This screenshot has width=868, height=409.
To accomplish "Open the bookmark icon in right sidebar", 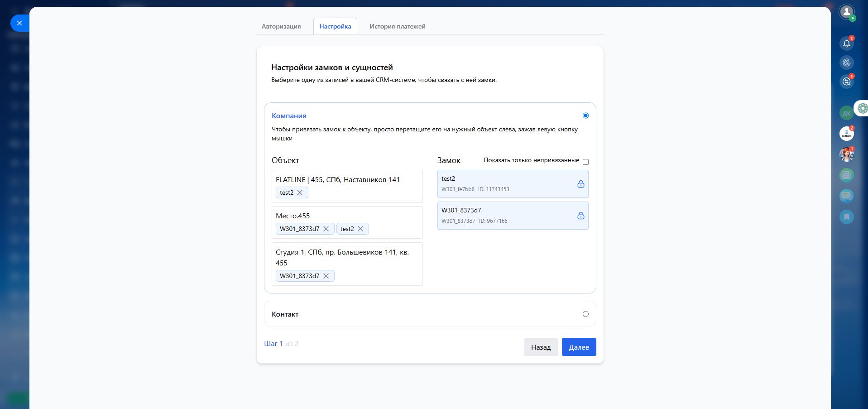I will click(x=846, y=217).
